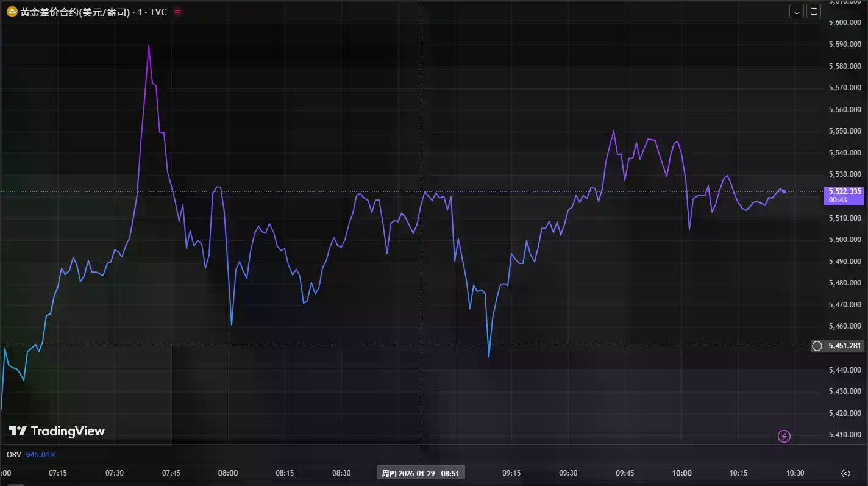The image size is (868, 486).
Task: Click the purple lightning bolt icon
Action: [784, 436]
